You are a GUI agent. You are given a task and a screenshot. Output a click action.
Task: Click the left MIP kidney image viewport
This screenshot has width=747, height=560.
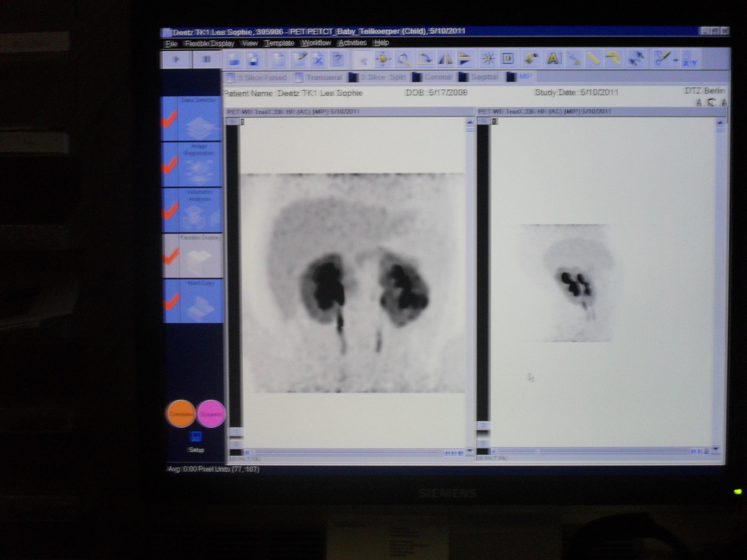[352, 283]
